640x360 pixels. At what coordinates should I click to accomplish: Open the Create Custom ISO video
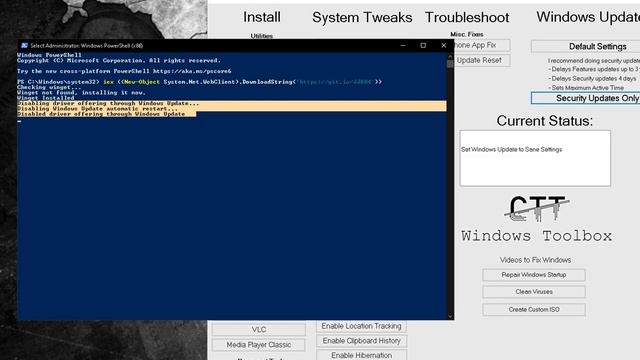coord(533,309)
